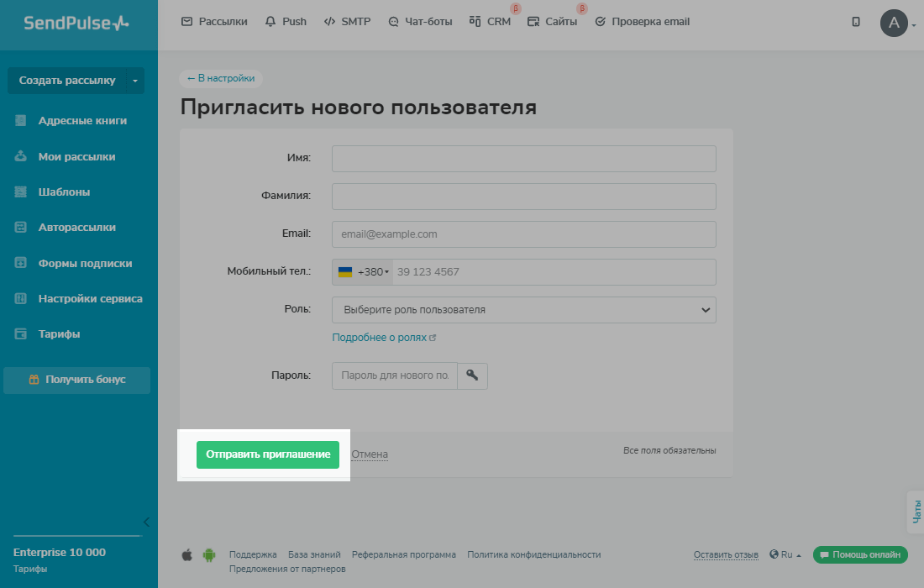Go back via В настройки link
Viewport: 924px width, 588px height.
220,78
